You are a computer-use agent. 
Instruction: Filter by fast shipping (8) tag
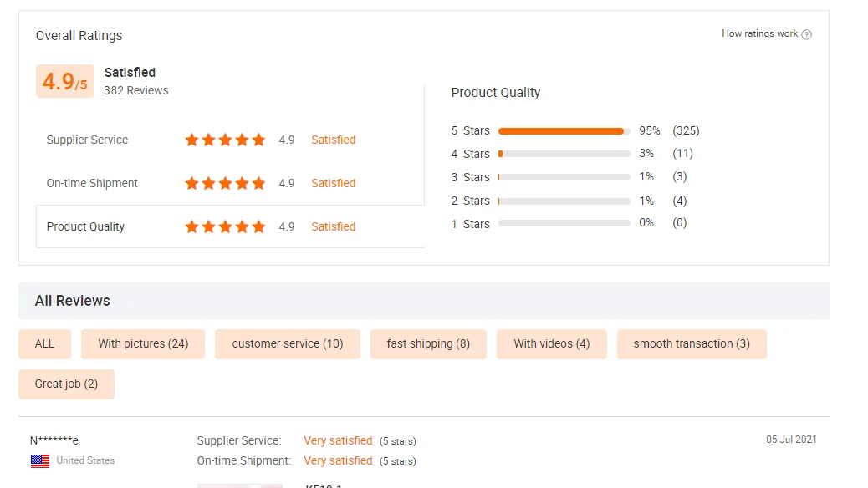pos(428,343)
